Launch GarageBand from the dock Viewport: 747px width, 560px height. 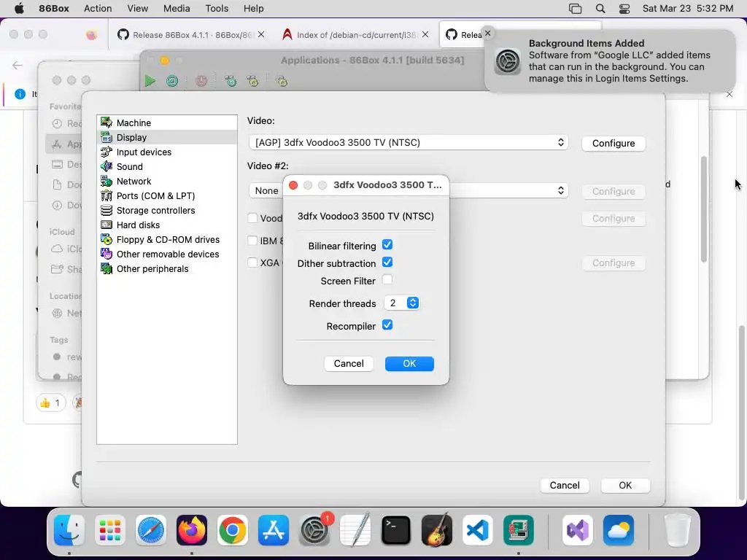pos(437,530)
